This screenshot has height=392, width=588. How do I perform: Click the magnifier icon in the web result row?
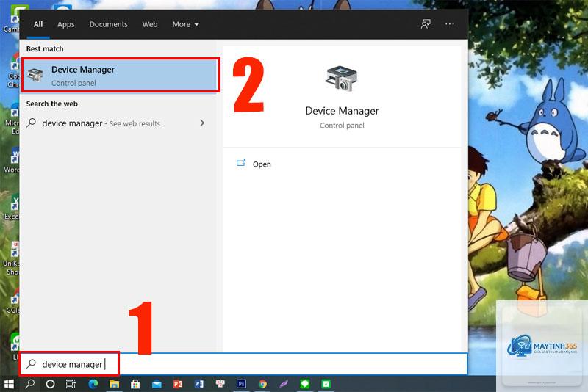32,123
